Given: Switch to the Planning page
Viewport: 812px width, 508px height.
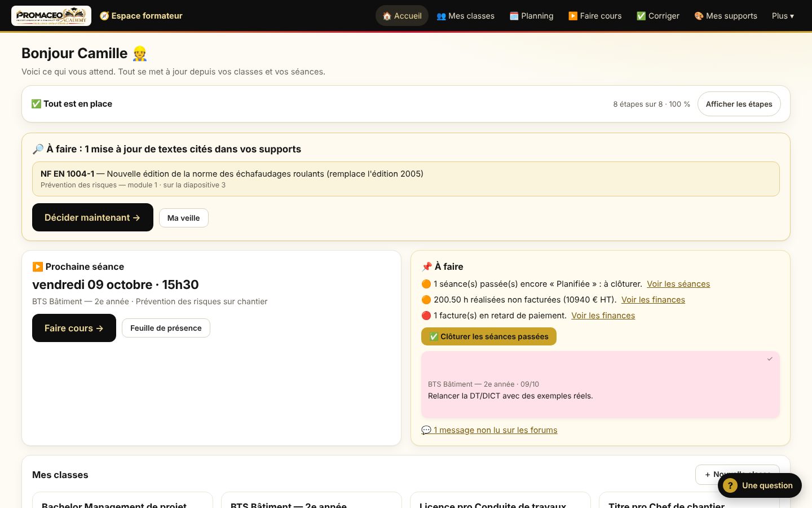Looking at the screenshot, I should [x=531, y=16].
